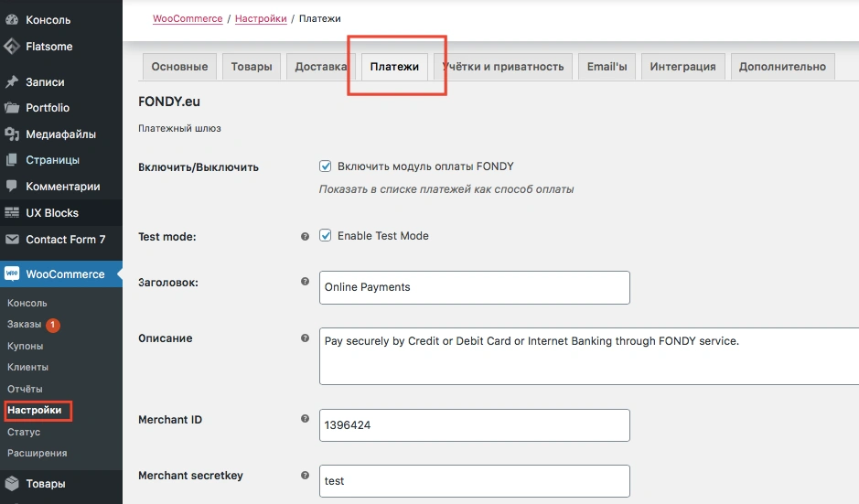Click the Консоль dashboard icon in sidebar
The image size is (859, 504).
coord(12,20)
